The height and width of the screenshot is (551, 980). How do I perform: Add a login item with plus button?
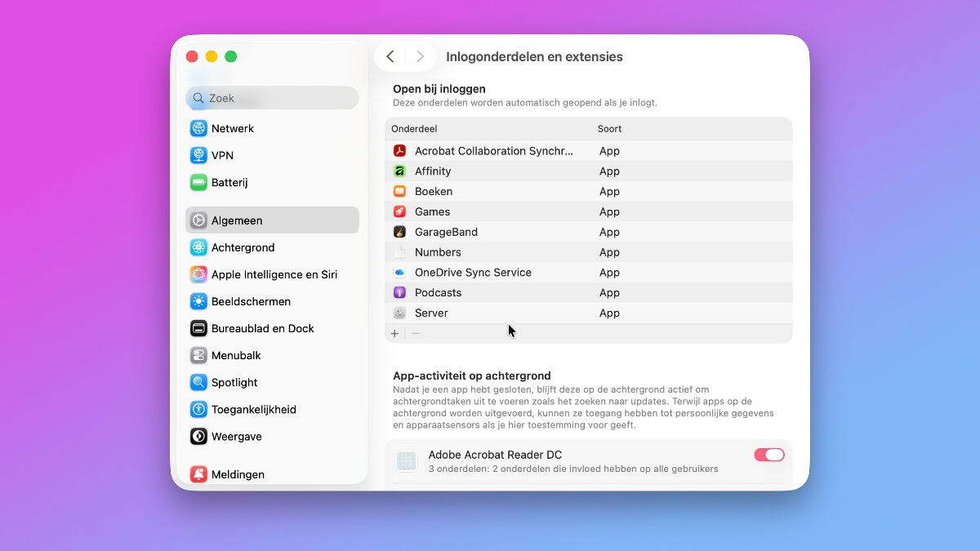(x=395, y=333)
